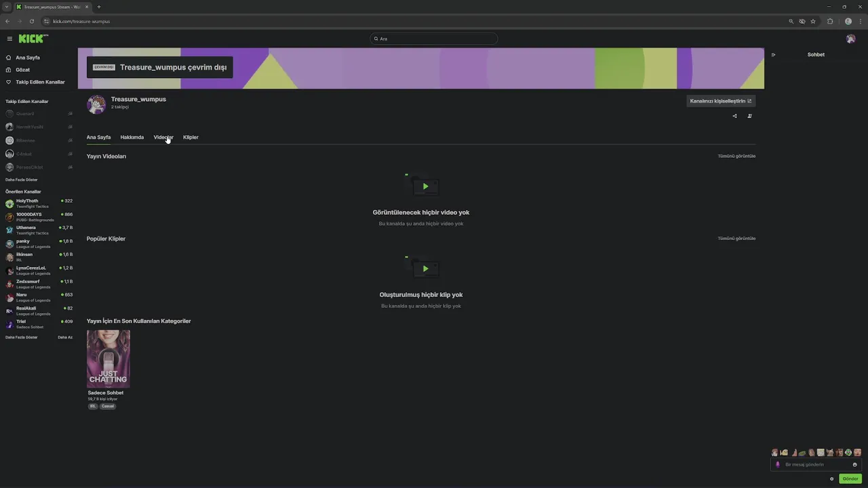Send the chat message with Gönder
This screenshot has width=868, height=488.
click(x=850, y=479)
